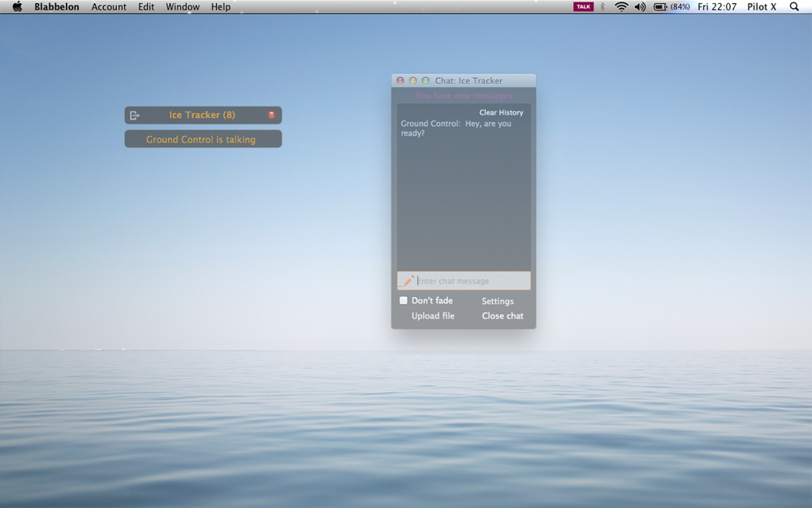Enable the Don't fade checkbox
Image resolution: width=812 pixels, height=508 pixels.
[404, 301]
